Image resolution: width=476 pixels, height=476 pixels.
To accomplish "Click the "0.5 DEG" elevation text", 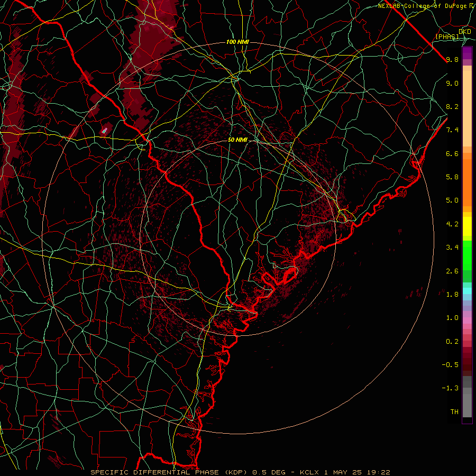I will point(269,472).
